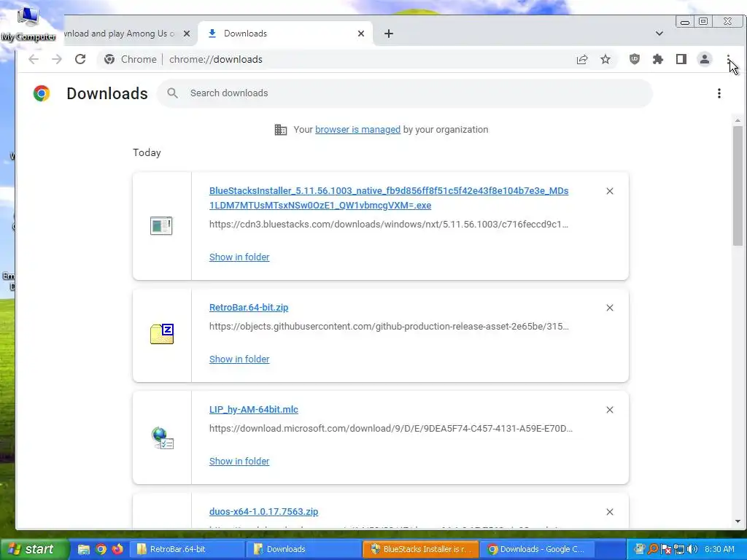This screenshot has height=560, width=747.
Task: Launch Firefox from the quick launch bar
Action: tap(117, 549)
